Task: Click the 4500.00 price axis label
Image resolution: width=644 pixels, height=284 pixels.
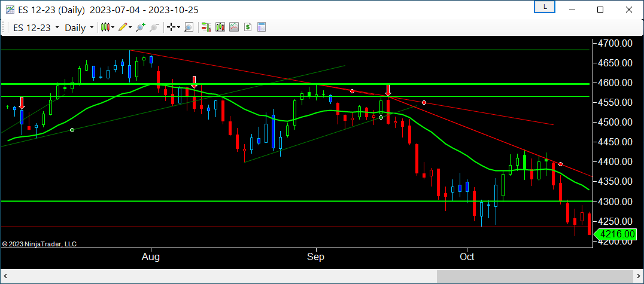Action: pyautogui.click(x=616, y=123)
